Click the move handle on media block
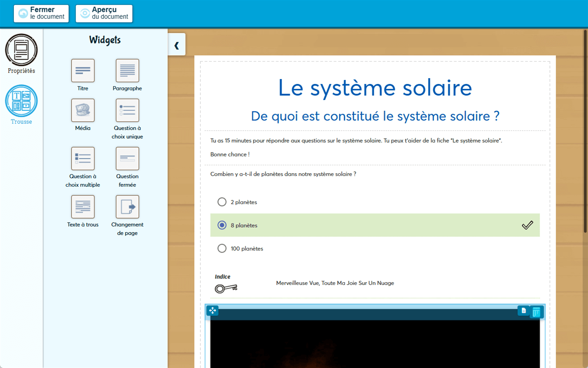Screen dimensions: 588x368 212,311
